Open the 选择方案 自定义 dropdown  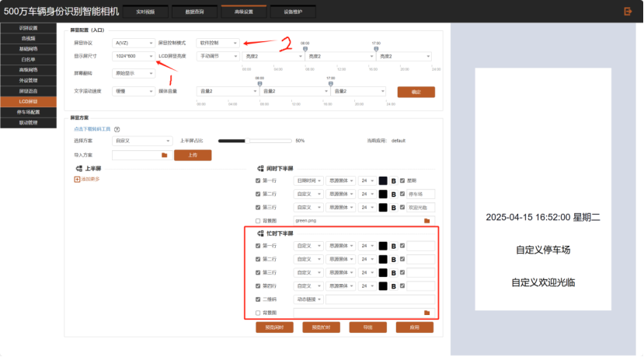point(142,141)
